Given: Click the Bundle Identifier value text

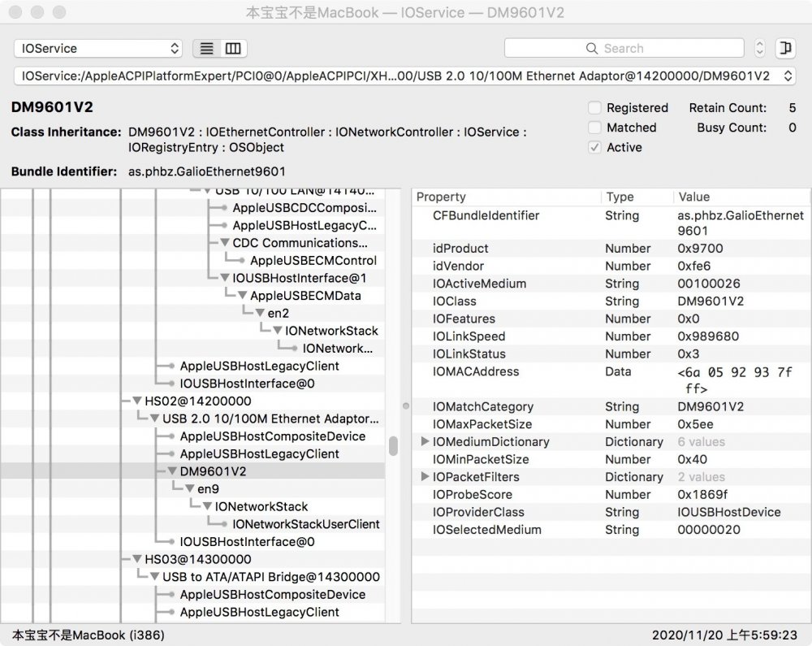Looking at the screenshot, I should pos(206,171).
